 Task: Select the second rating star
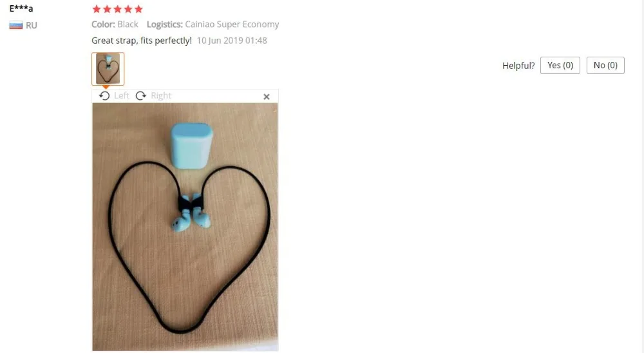pyautogui.click(x=107, y=9)
